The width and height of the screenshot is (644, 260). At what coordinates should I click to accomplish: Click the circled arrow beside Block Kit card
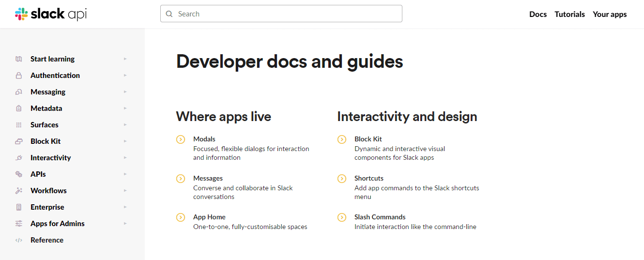coord(342,139)
